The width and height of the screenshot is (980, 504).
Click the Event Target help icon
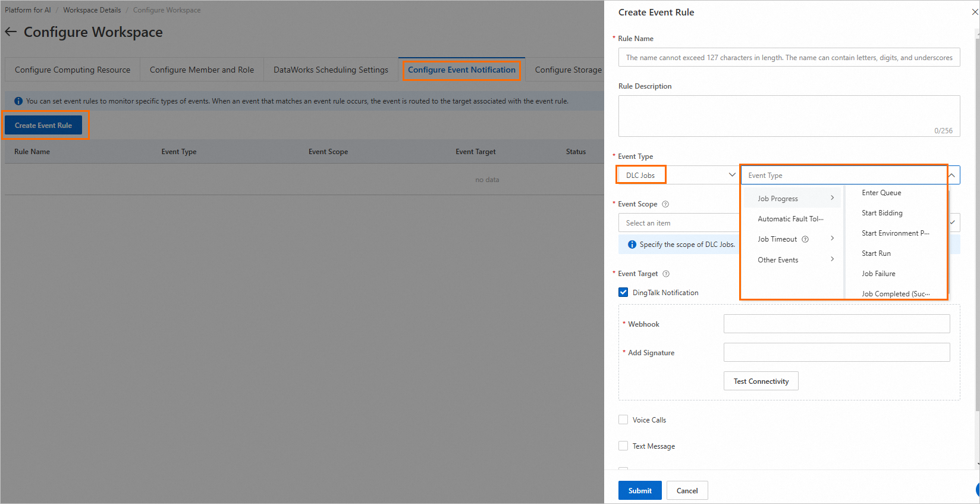point(666,274)
